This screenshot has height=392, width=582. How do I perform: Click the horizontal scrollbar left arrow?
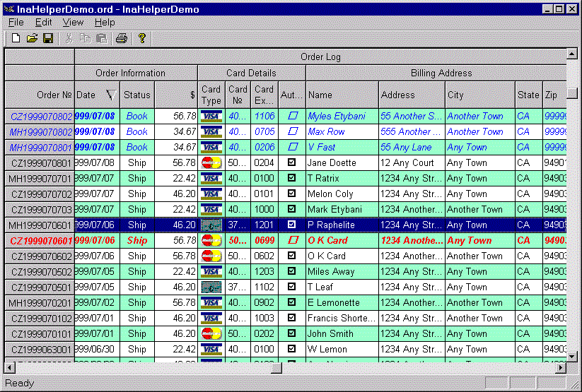coord(10,367)
